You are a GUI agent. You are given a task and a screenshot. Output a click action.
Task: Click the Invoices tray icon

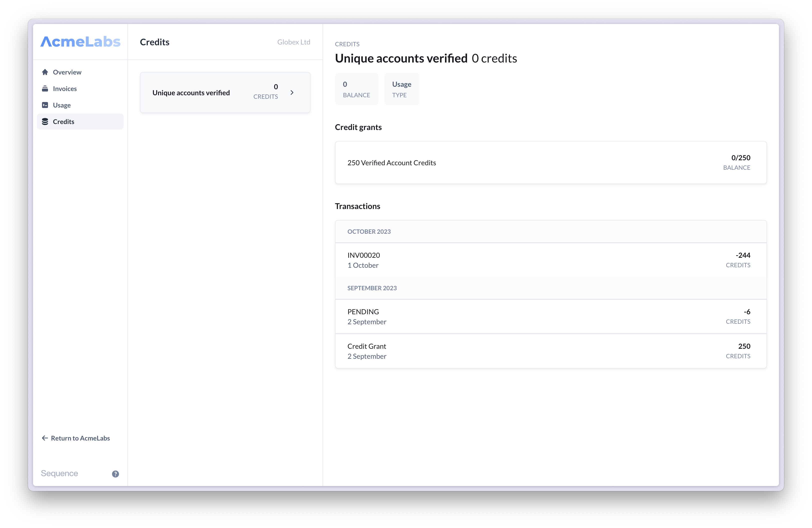[45, 89]
